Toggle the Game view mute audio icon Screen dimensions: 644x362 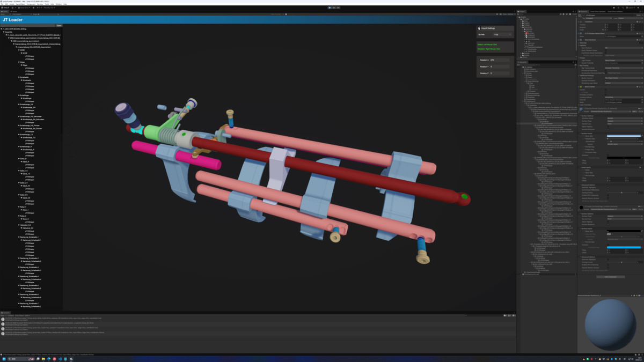(x=497, y=14)
